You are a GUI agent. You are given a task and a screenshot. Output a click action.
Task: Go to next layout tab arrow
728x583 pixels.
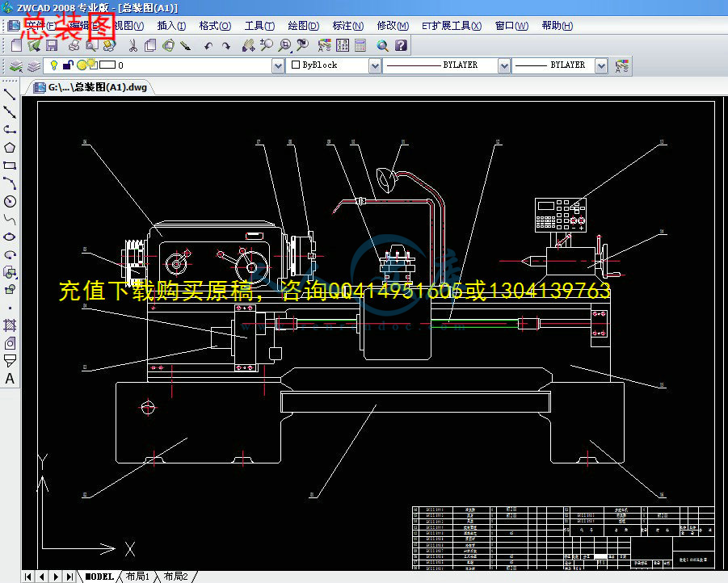56,577
